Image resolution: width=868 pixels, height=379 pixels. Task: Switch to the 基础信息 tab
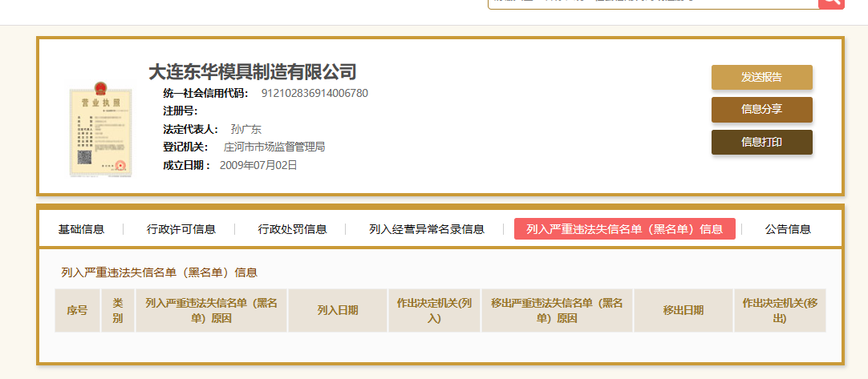[x=81, y=229]
